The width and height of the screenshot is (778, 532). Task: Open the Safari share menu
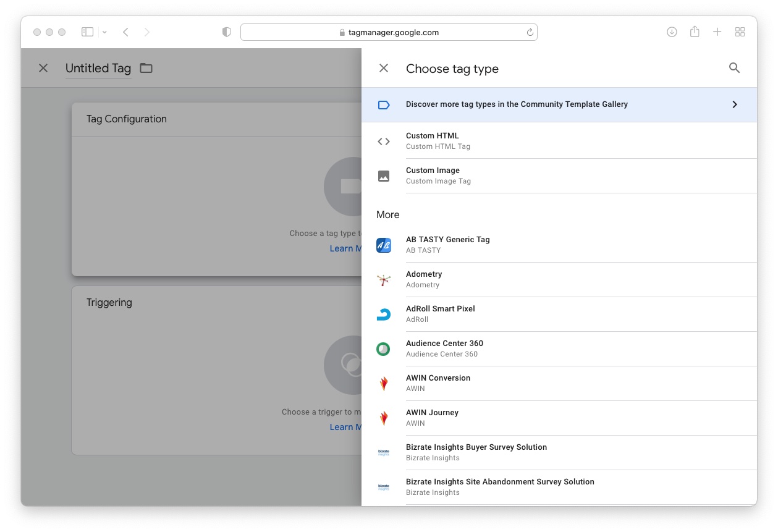tap(695, 32)
